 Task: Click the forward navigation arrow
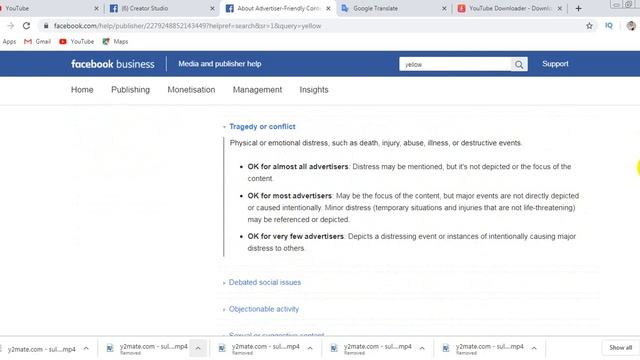click(11, 26)
